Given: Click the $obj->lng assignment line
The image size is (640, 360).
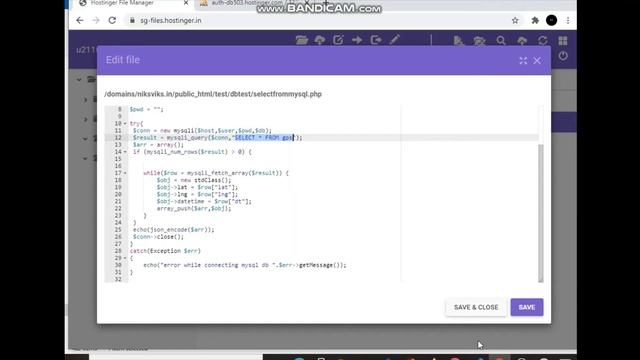Looking at the screenshot, I should (197, 194).
